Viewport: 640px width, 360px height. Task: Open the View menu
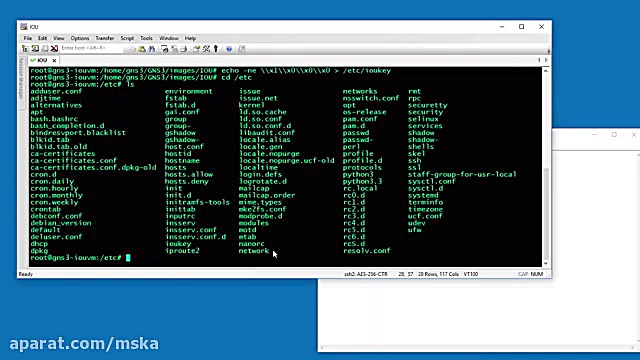(x=59, y=38)
